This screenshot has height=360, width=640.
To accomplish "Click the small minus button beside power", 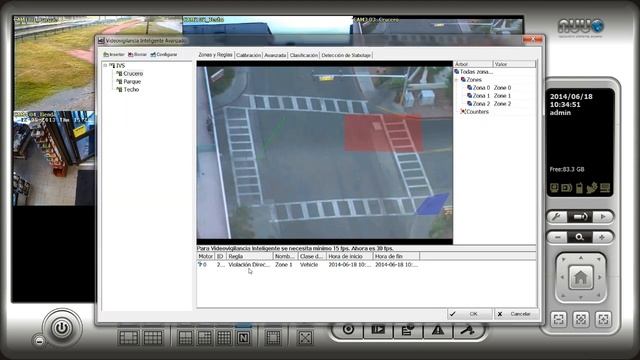I will (39, 341).
